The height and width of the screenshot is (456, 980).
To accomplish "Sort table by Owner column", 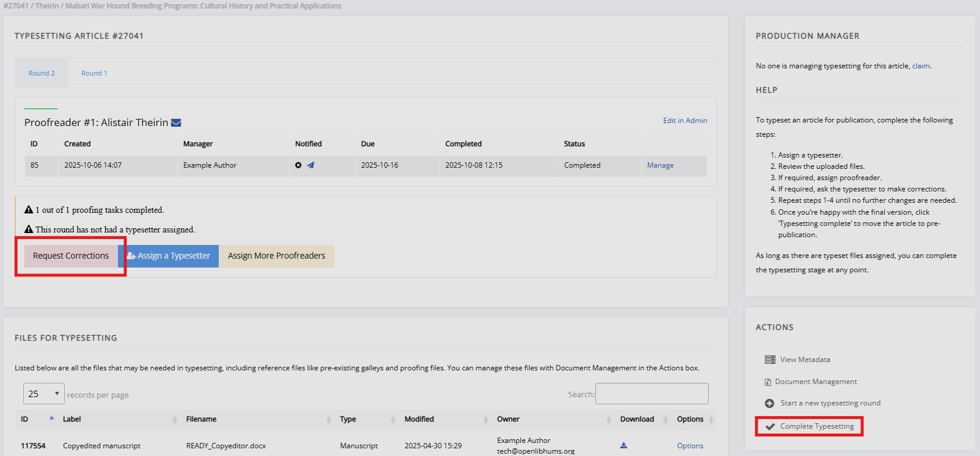I will pos(554,419).
